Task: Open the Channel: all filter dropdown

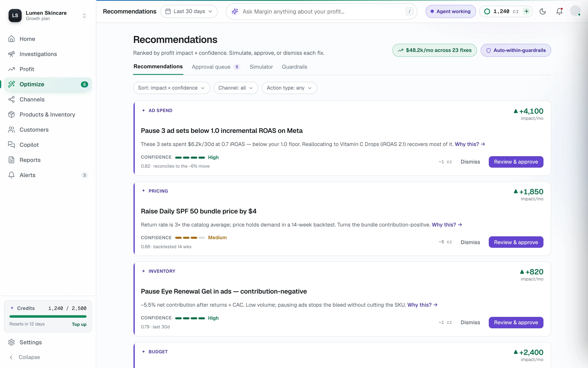Action: click(x=236, y=88)
